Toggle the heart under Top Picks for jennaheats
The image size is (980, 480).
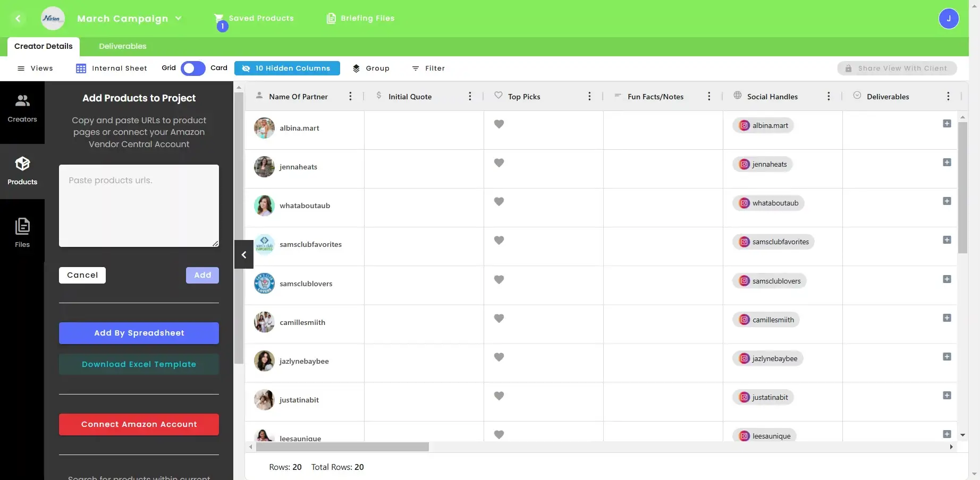[x=499, y=163]
